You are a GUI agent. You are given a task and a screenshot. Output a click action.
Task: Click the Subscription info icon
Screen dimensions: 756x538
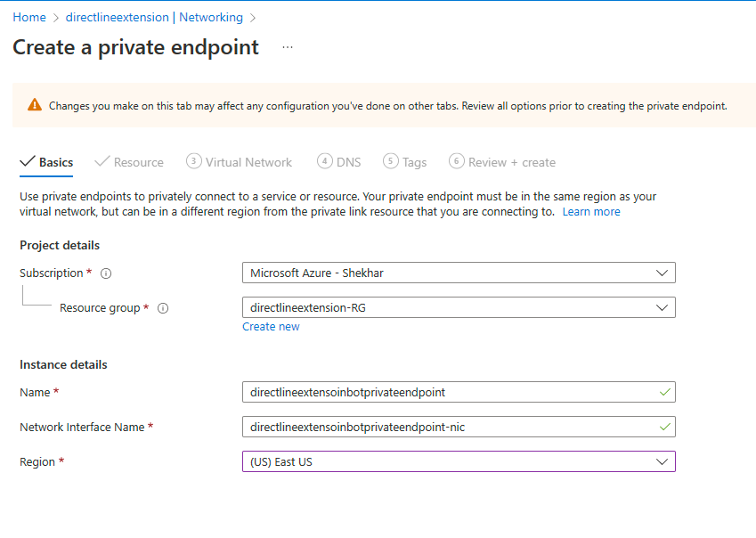[106, 273]
